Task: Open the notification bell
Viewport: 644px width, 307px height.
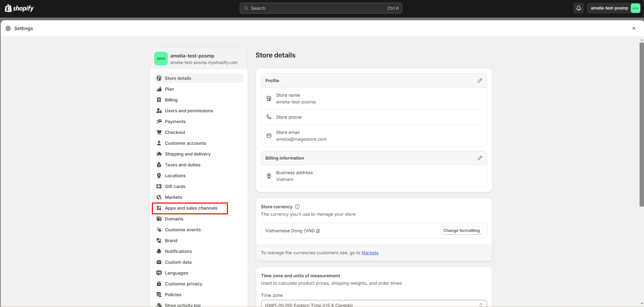Action: (578, 8)
